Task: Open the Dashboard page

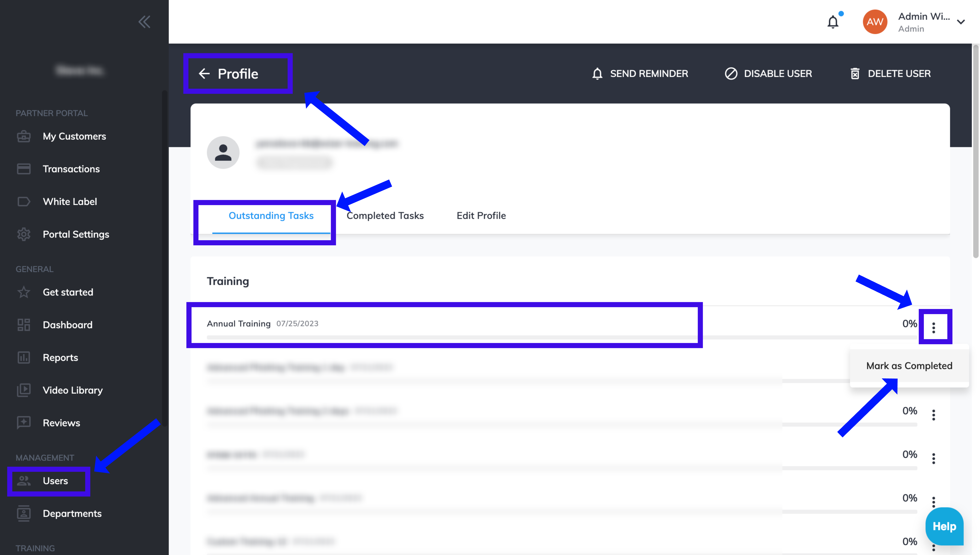Action: 67,325
